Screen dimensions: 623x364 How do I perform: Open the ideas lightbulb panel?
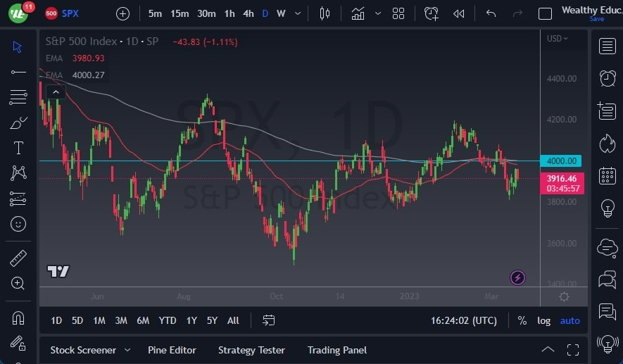click(x=607, y=208)
